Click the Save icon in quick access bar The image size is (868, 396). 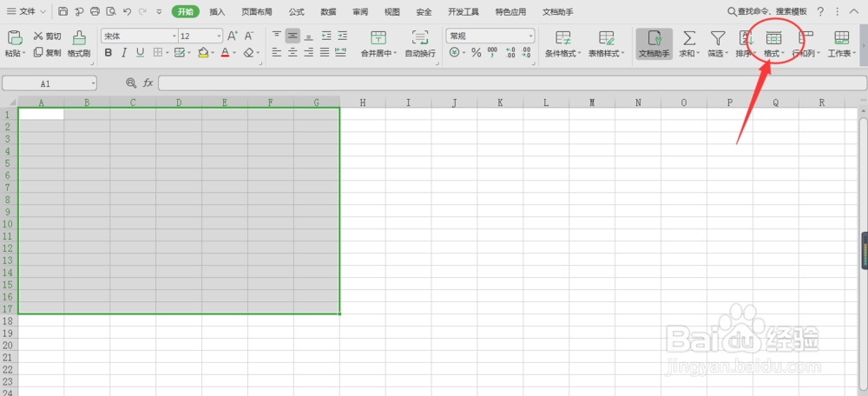click(62, 11)
